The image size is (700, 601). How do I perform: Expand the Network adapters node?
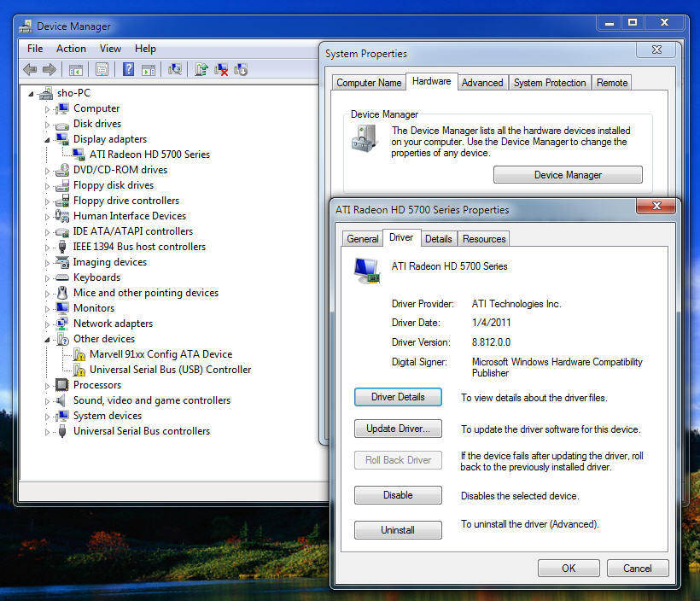pyautogui.click(x=48, y=324)
